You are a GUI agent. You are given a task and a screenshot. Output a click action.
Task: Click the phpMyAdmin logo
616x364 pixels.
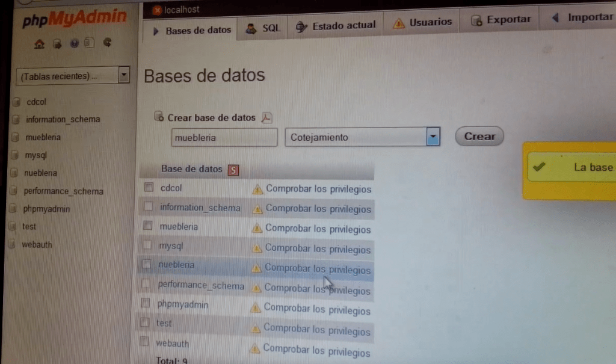pos(75,18)
